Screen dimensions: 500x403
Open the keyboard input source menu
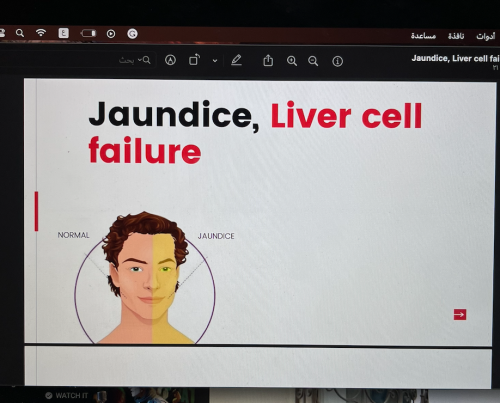63,33
